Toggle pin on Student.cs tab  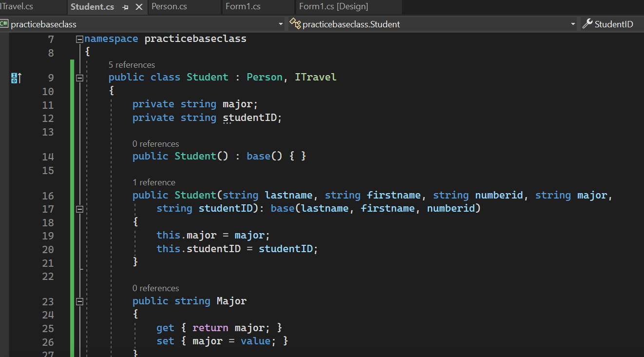pos(126,7)
